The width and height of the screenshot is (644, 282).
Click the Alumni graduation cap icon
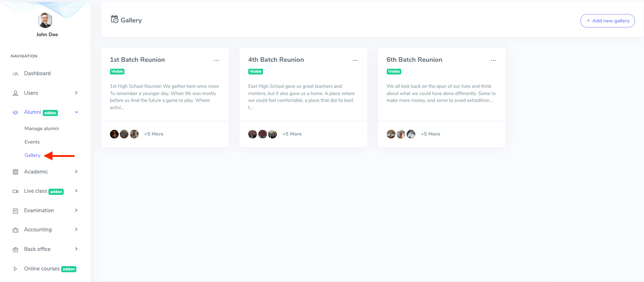pyautogui.click(x=16, y=112)
